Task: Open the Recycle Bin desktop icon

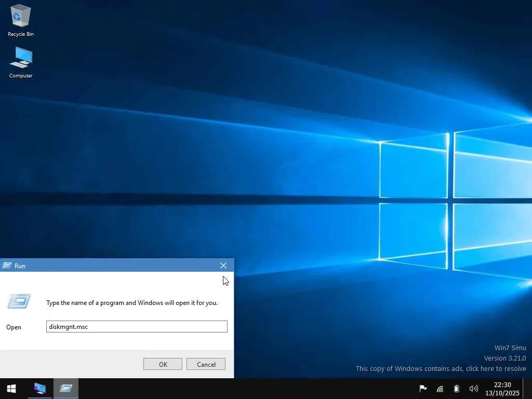Action: 21,20
